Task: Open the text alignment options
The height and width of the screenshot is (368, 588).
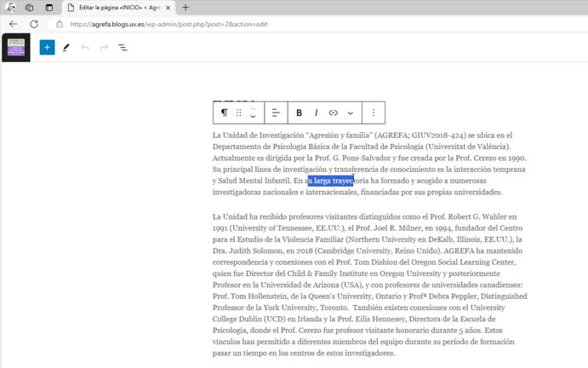Action: point(276,112)
